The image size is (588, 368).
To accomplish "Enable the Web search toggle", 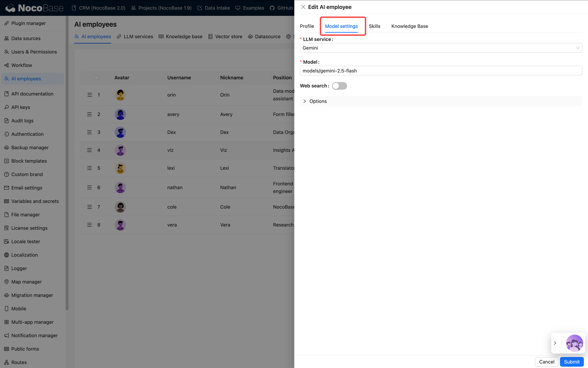I will click(x=340, y=86).
